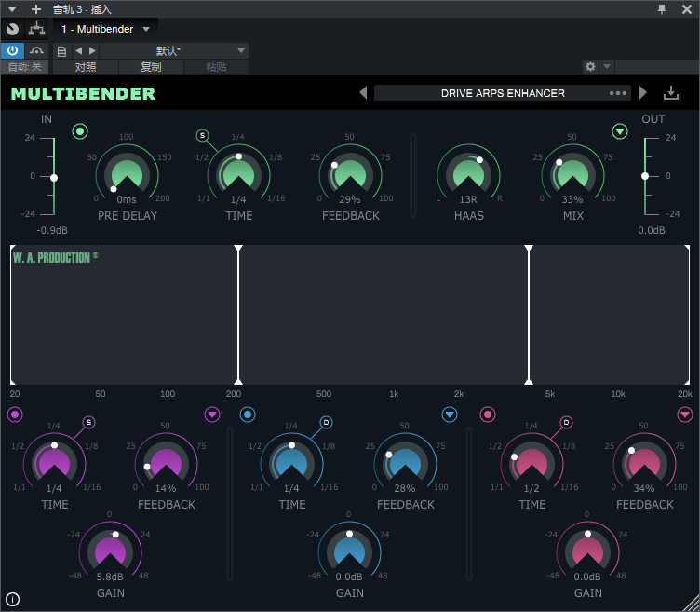Click the 0.0dB output value

pos(652,230)
